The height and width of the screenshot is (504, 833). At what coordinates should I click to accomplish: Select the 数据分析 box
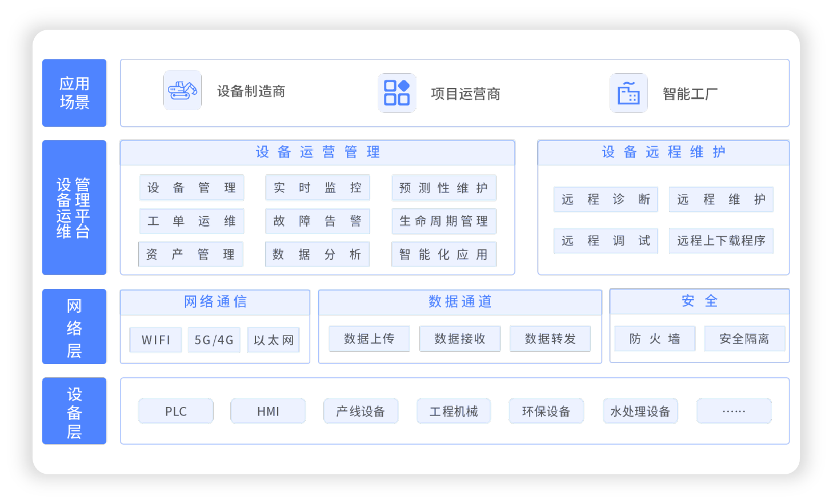coord(317,255)
